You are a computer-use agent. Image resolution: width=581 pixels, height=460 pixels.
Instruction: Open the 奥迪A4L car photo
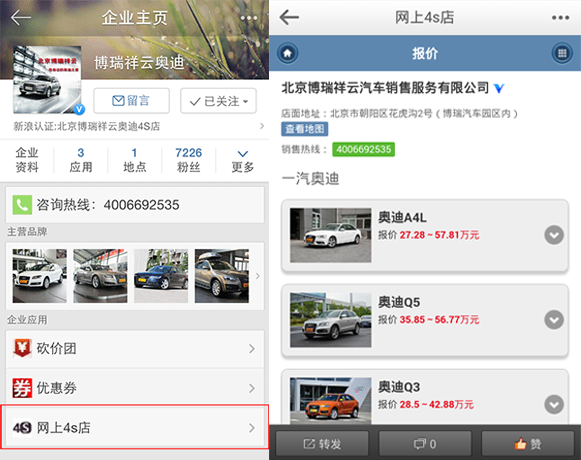point(331,235)
